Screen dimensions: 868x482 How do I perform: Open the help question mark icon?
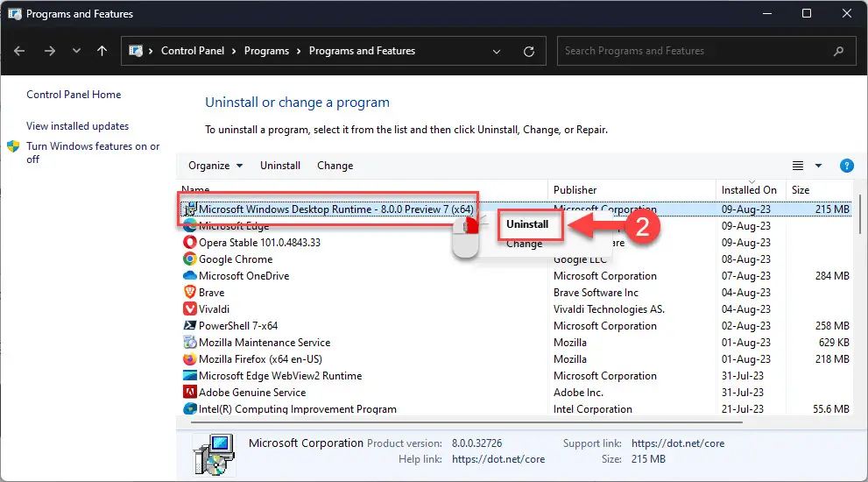846,166
